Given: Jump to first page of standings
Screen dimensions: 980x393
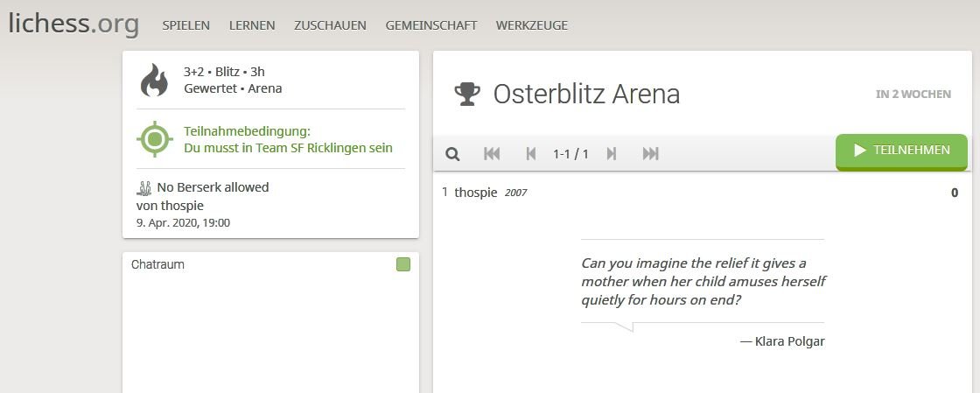Looking at the screenshot, I should click(492, 154).
